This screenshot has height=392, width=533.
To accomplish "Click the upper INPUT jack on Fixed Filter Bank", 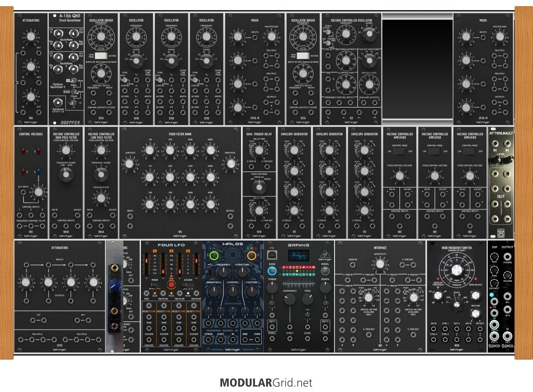I will 130,217.
